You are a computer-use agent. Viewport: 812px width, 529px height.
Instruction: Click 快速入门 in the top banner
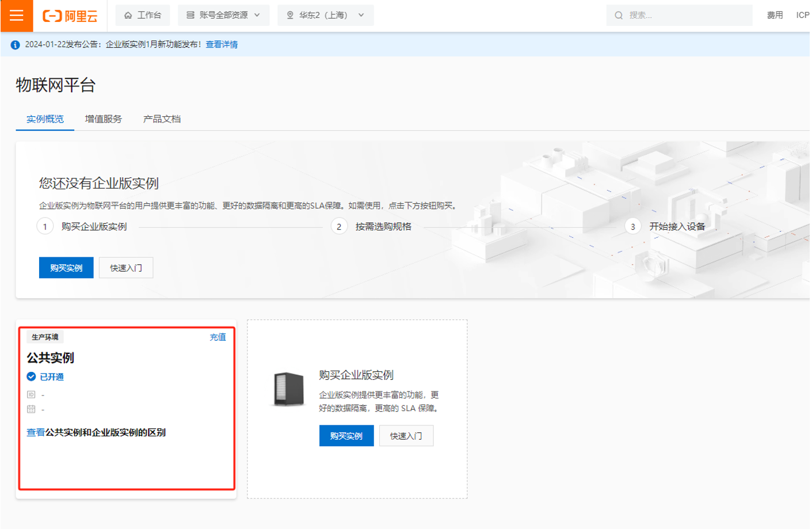click(126, 268)
